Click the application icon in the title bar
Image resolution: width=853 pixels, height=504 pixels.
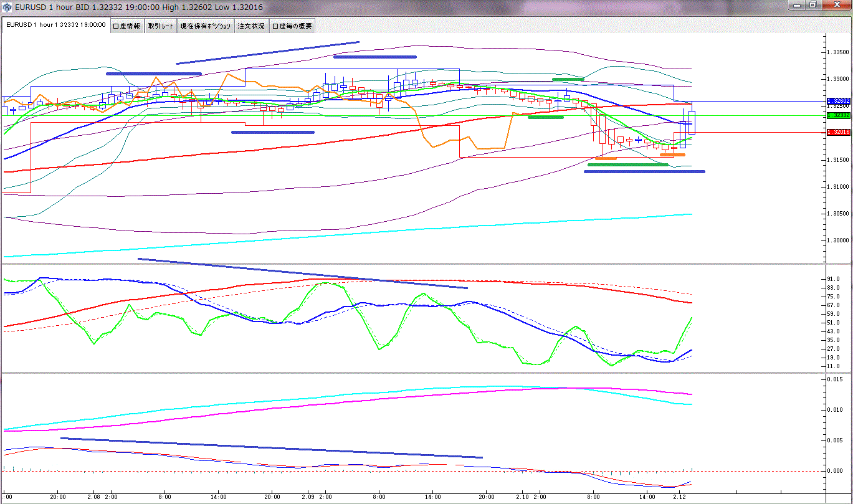(x=7, y=6)
